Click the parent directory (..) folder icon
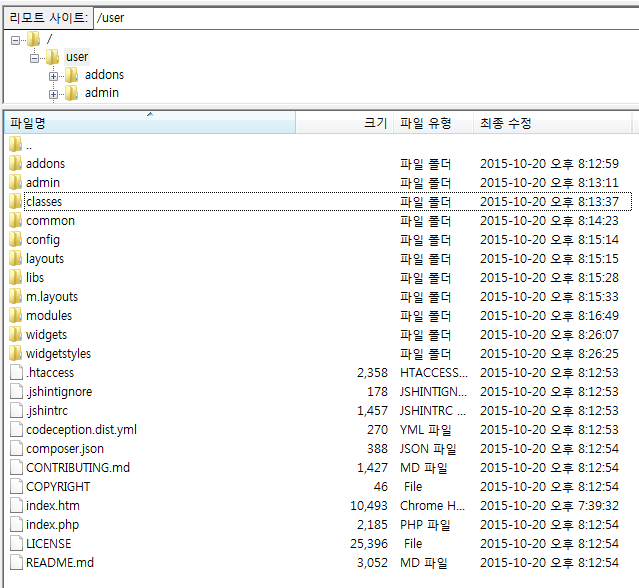This screenshot has height=588, width=639. pyautogui.click(x=15, y=144)
